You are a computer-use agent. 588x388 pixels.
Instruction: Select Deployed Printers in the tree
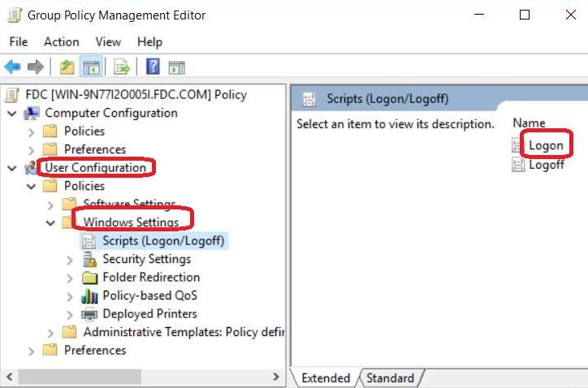point(149,314)
